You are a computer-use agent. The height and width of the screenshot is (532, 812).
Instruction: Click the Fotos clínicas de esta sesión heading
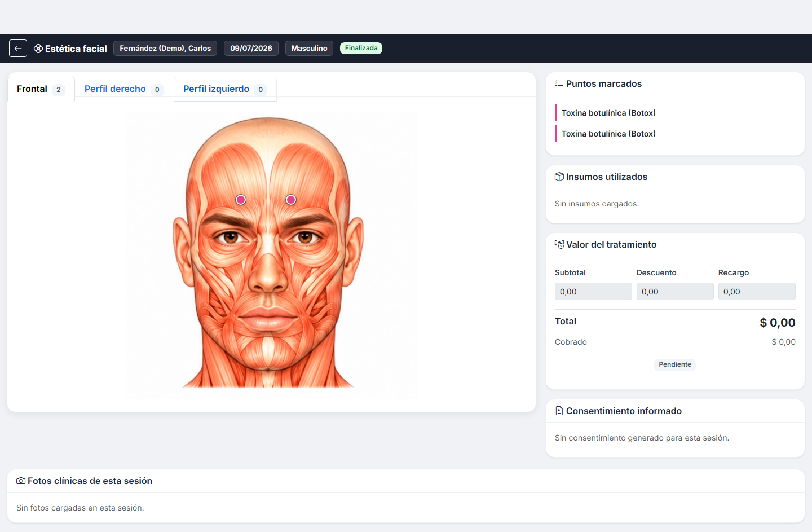pos(90,481)
